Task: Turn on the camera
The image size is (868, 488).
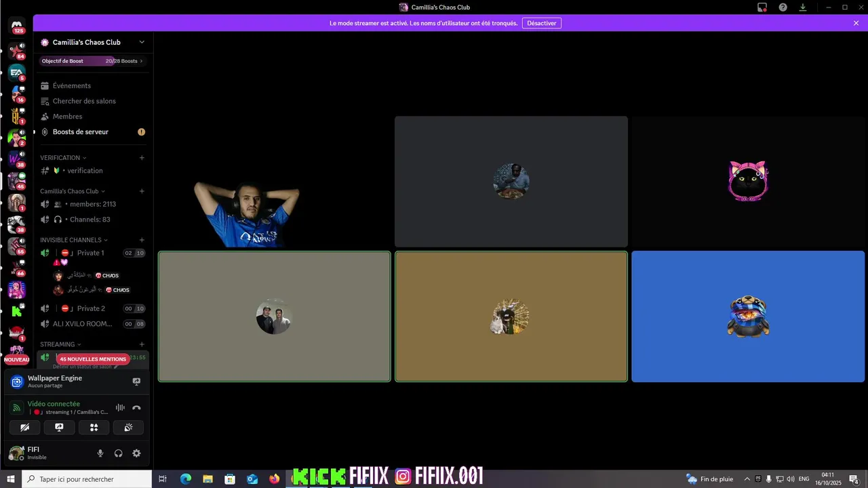Action: (24, 427)
